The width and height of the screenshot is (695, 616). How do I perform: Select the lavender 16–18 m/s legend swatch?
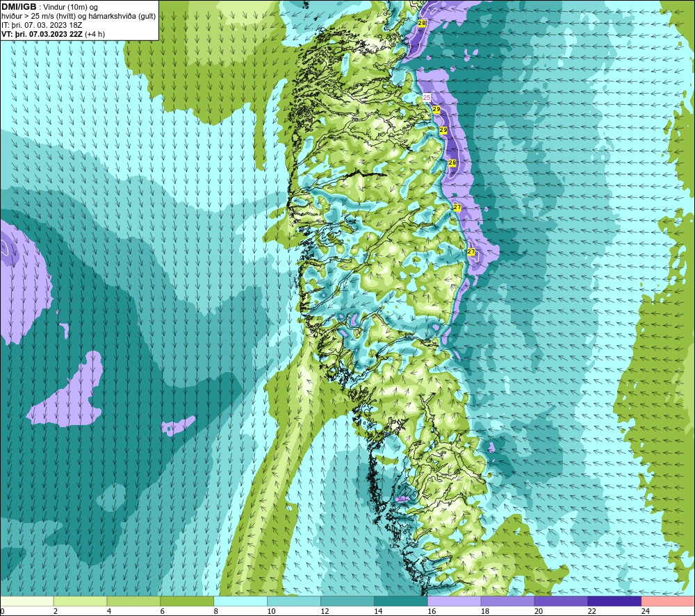(455, 601)
